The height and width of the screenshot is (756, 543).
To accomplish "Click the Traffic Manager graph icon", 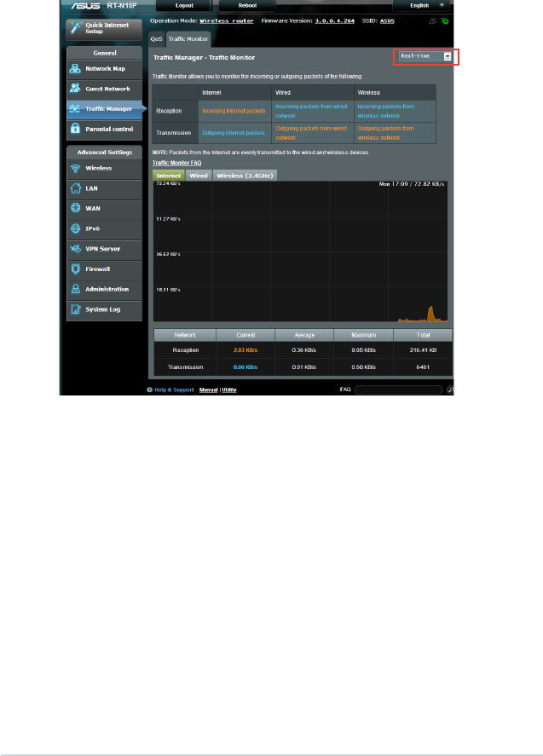I will pyautogui.click(x=75, y=108).
